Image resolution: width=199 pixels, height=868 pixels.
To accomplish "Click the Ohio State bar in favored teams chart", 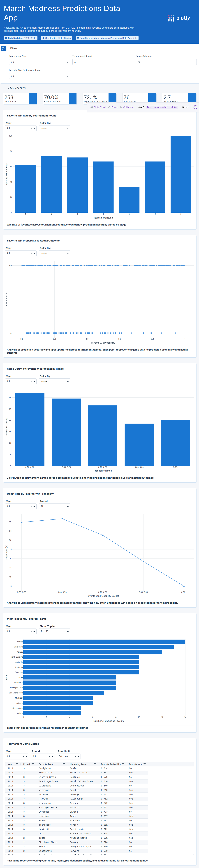I will tap(98, 647).
